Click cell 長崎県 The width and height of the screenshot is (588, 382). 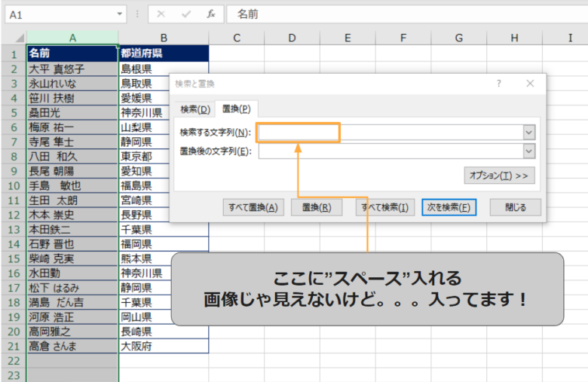pos(164,332)
